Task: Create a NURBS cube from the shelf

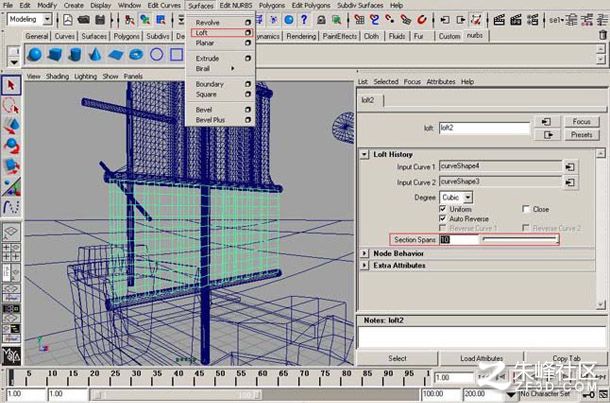Action: pyautogui.click(x=55, y=54)
